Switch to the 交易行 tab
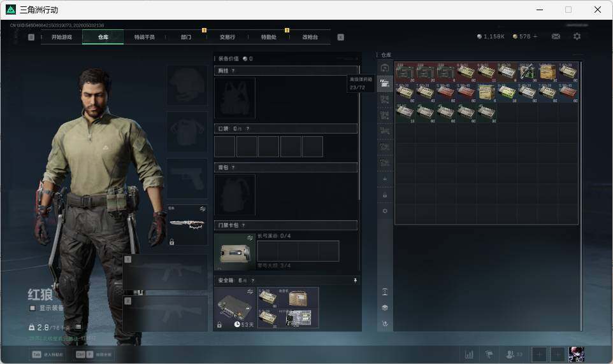This screenshot has width=613, height=364. [x=227, y=37]
